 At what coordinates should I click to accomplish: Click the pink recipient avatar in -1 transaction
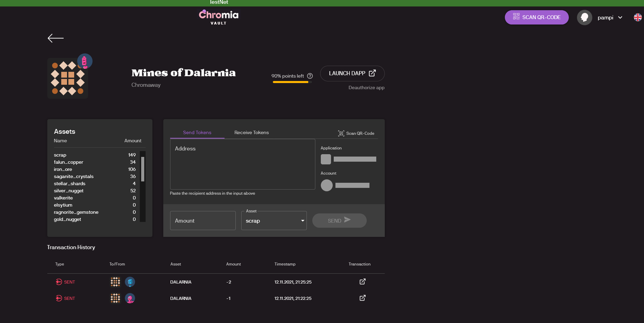point(130,298)
